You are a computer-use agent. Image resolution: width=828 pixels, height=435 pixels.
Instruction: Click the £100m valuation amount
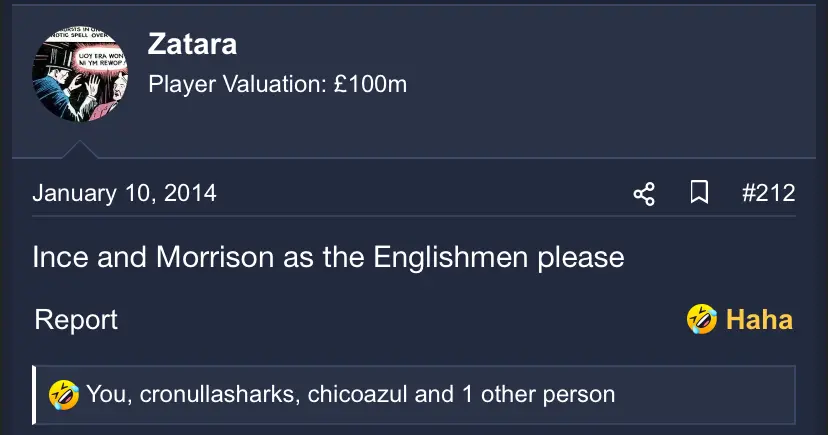(370, 85)
